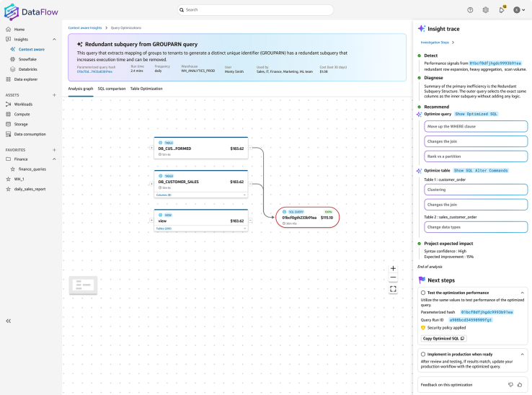Select Change data types option

tap(476, 227)
